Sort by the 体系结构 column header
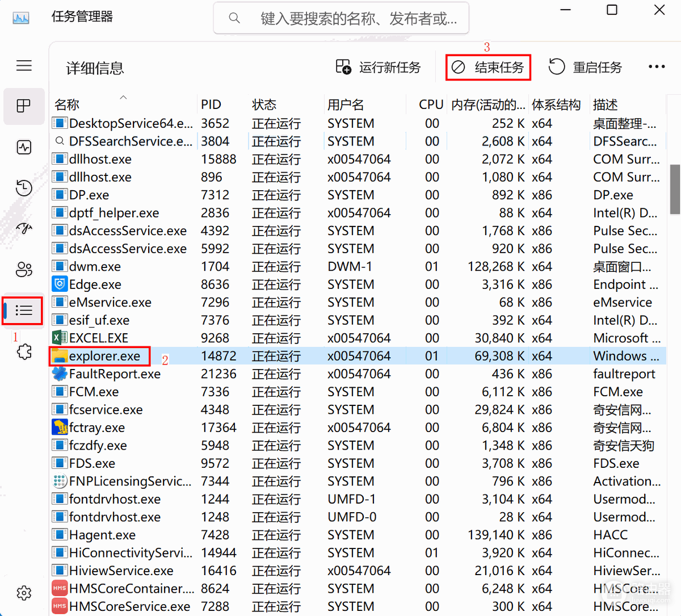 (x=556, y=104)
